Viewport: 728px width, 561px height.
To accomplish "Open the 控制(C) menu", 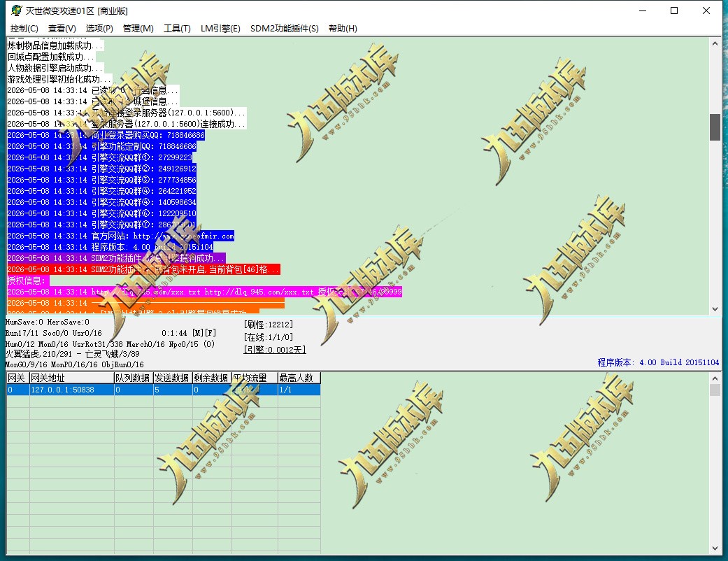I will [x=24, y=28].
